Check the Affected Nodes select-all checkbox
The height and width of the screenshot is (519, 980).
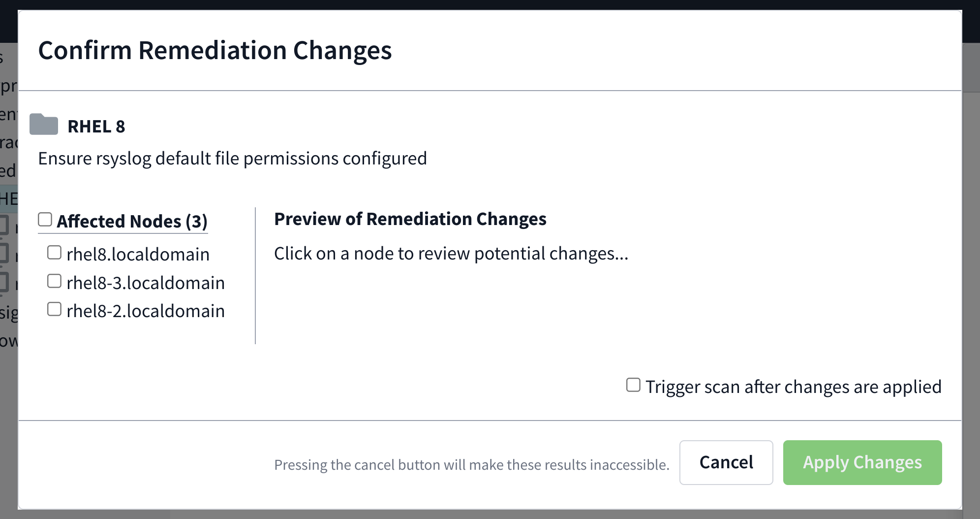(x=45, y=220)
